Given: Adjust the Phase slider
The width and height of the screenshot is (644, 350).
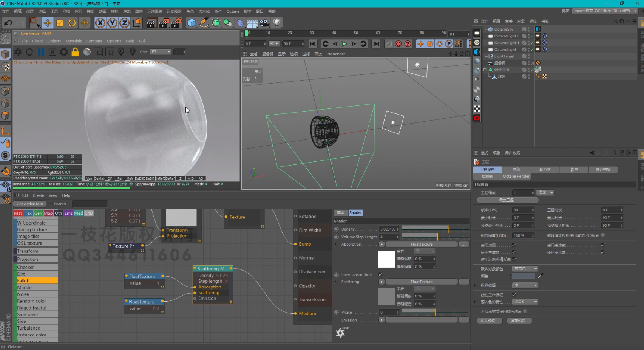Looking at the screenshot, I should (x=436, y=312).
